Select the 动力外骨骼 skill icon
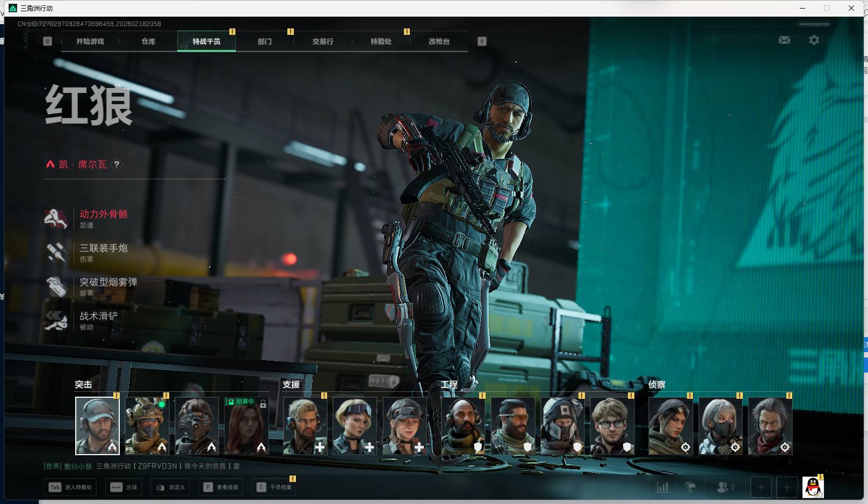This screenshot has height=504, width=868. pyautogui.click(x=56, y=218)
